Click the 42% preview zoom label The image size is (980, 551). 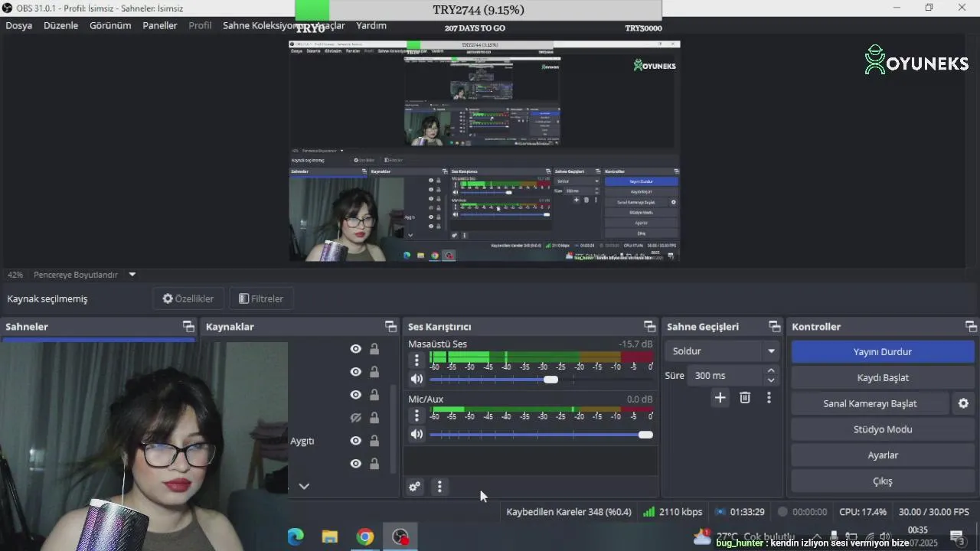[15, 275]
